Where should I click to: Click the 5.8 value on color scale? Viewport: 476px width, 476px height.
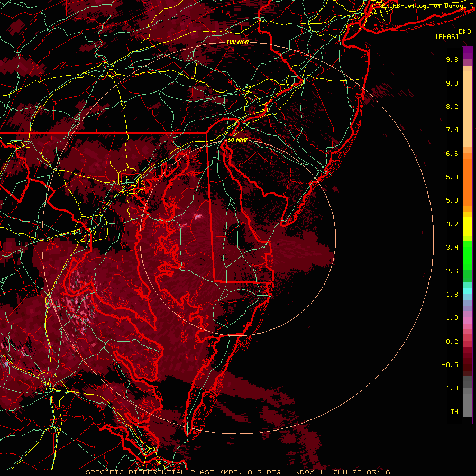(452, 177)
